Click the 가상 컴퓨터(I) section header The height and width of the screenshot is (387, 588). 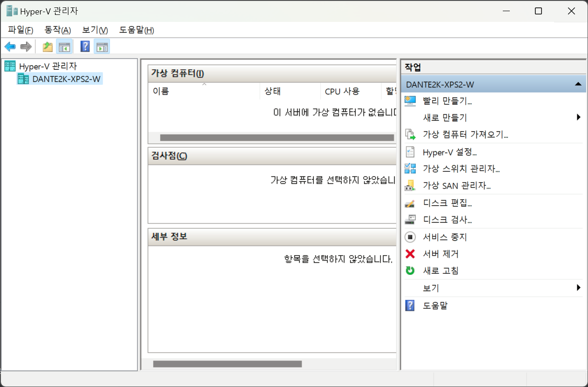pyautogui.click(x=272, y=73)
